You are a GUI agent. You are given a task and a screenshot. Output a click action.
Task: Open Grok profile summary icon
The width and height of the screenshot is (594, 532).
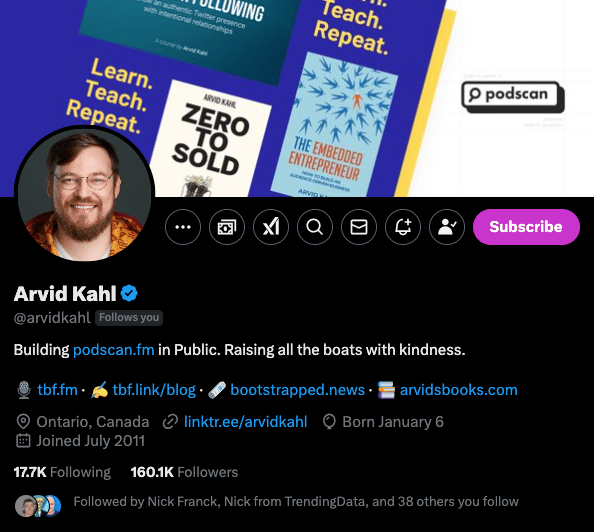[x=271, y=227]
